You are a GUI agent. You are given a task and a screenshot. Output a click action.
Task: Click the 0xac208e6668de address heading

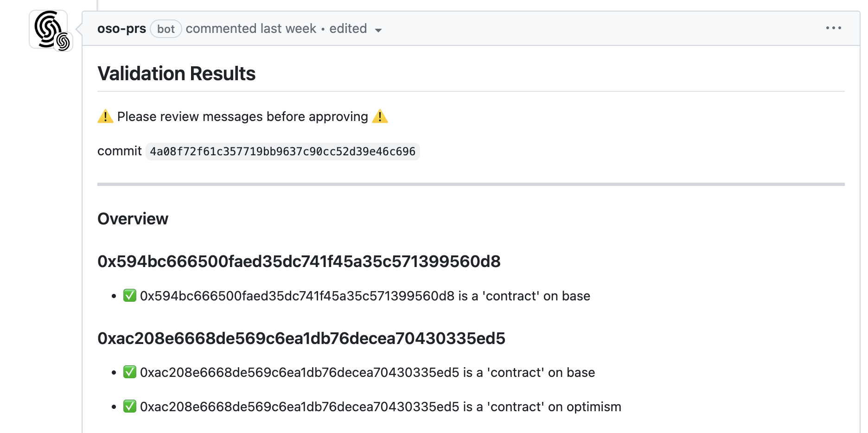301,338
